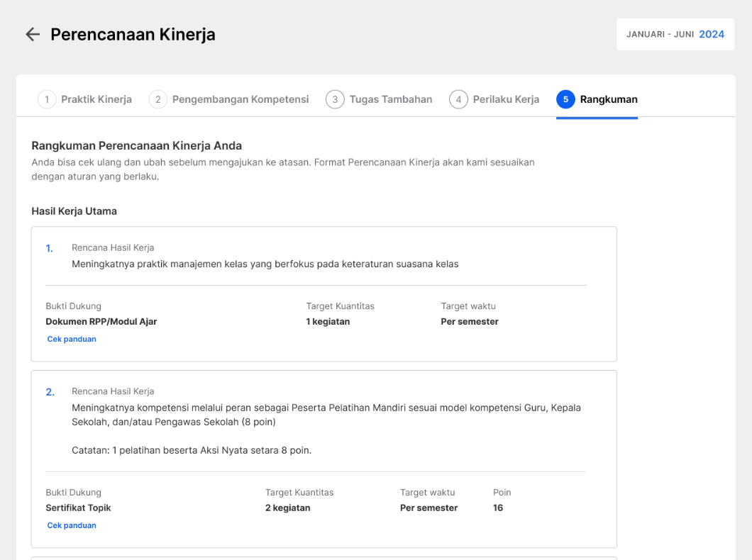The width and height of the screenshot is (752, 560).
Task: Open Cek panduan for Dokumen RPP/Modul Ajar
Action: pos(72,339)
